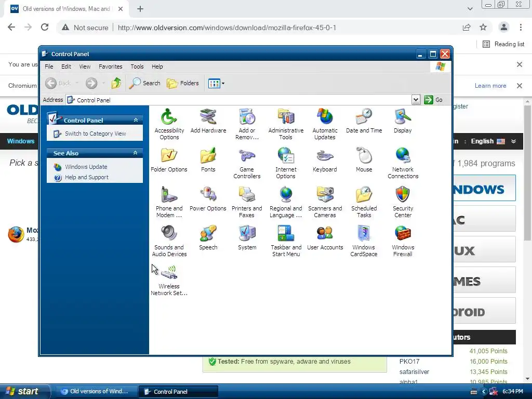Viewport: 532px width, 399px height.
Task: Open Chrome Reading list
Action: point(503,44)
